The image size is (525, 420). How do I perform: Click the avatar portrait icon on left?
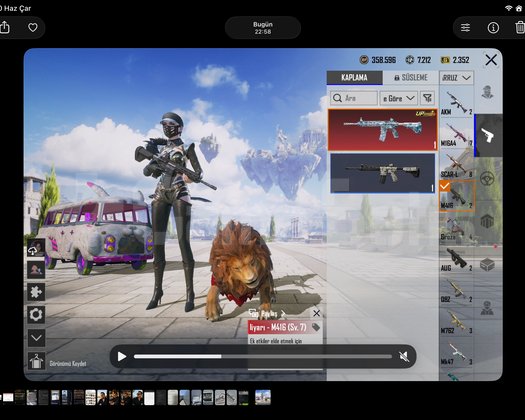coord(36,270)
